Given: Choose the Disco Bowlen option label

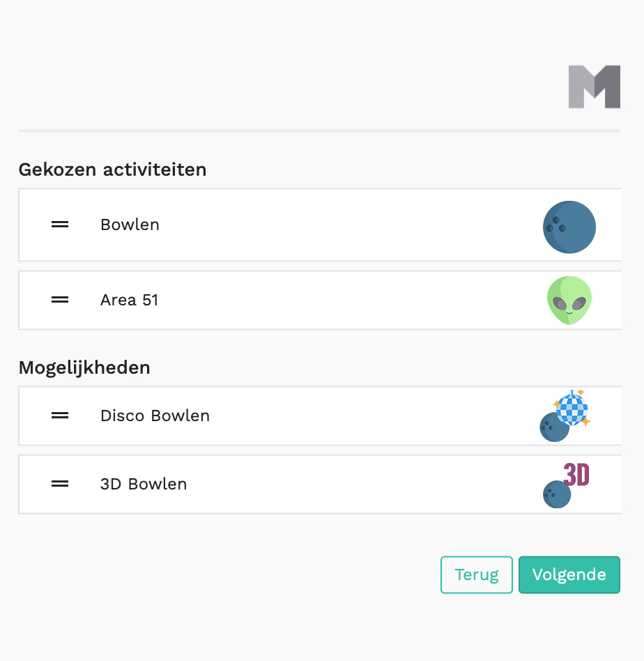Looking at the screenshot, I should tap(155, 416).
